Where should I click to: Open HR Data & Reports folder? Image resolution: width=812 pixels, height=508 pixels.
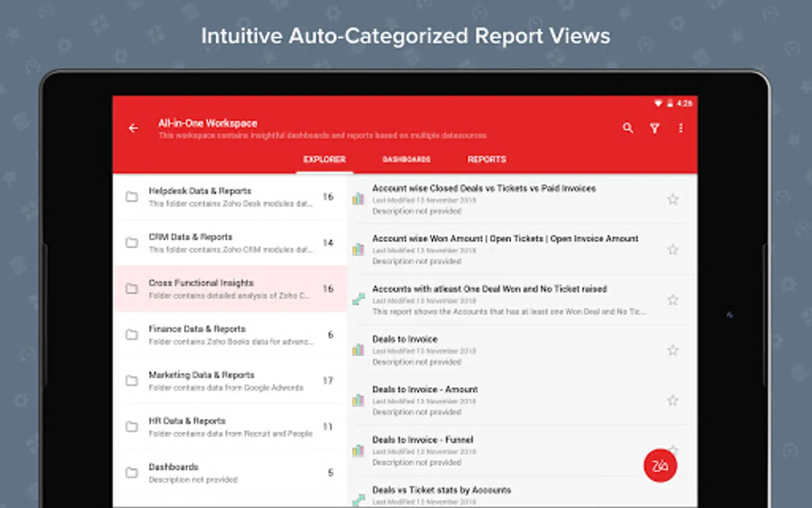pos(230,427)
